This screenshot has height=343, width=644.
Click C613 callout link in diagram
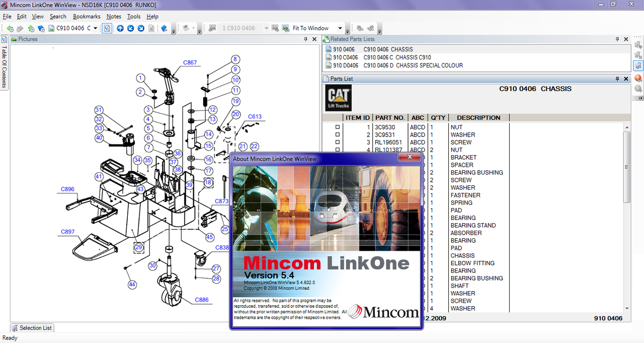255,117
